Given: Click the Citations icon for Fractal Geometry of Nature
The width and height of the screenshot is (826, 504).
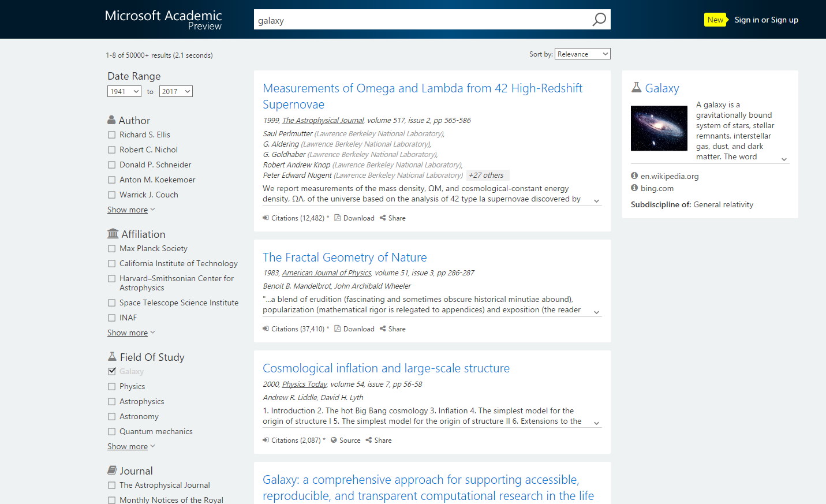Looking at the screenshot, I should point(266,329).
